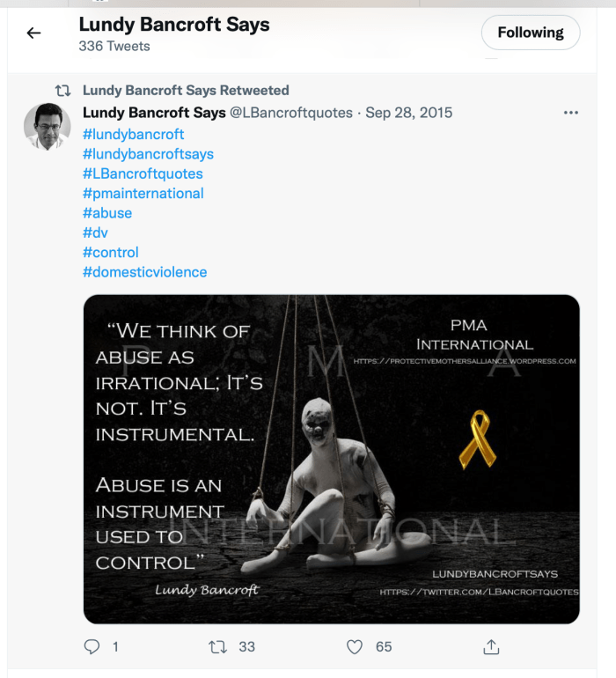Visit the #domesticviolence hashtag
This screenshot has height=678, width=616.
tap(144, 272)
